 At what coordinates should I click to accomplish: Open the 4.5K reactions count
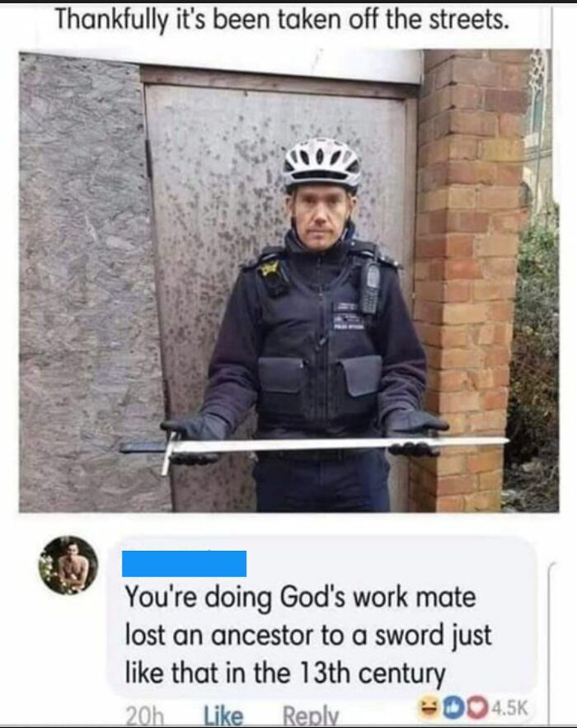[509, 709]
